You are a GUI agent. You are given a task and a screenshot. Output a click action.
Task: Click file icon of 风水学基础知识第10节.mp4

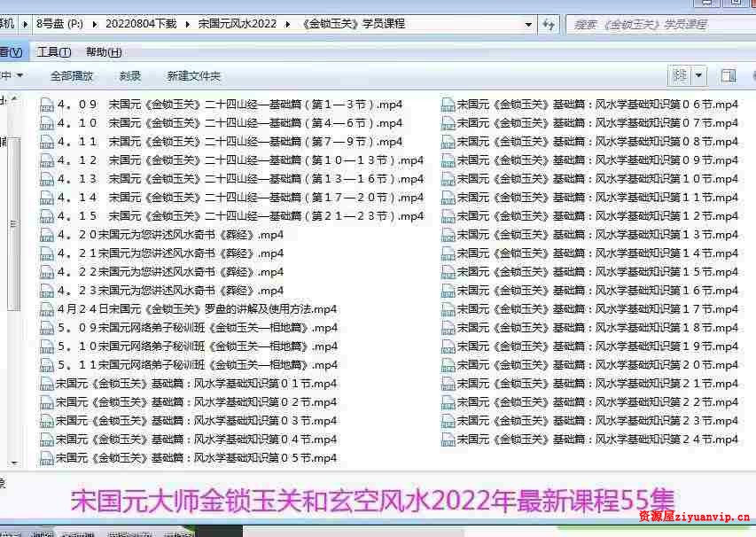[x=448, y=179]
